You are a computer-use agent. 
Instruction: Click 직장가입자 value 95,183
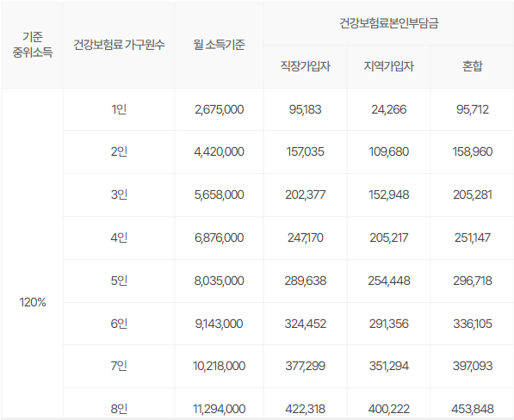[x=305, y=109]
